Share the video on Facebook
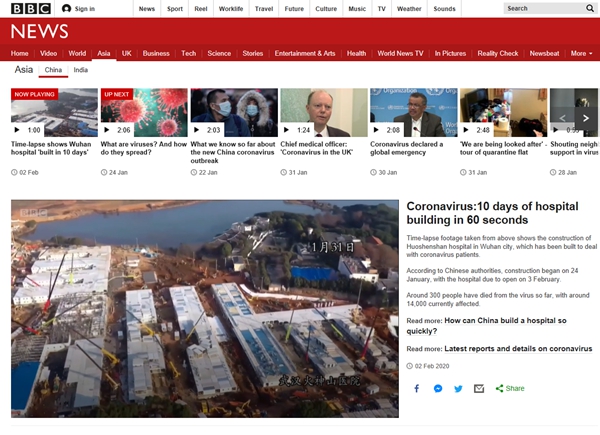Screen dimensions: 600x435 [417, 388]
